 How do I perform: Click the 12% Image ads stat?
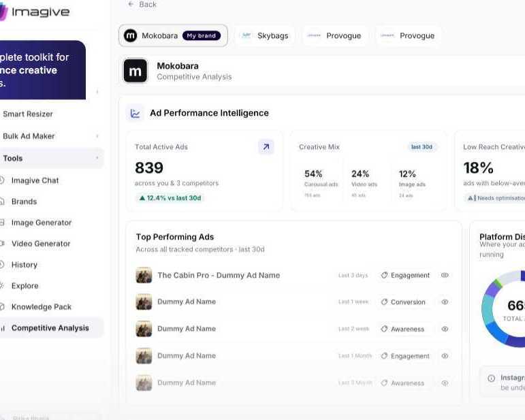(x=412, y=182)
